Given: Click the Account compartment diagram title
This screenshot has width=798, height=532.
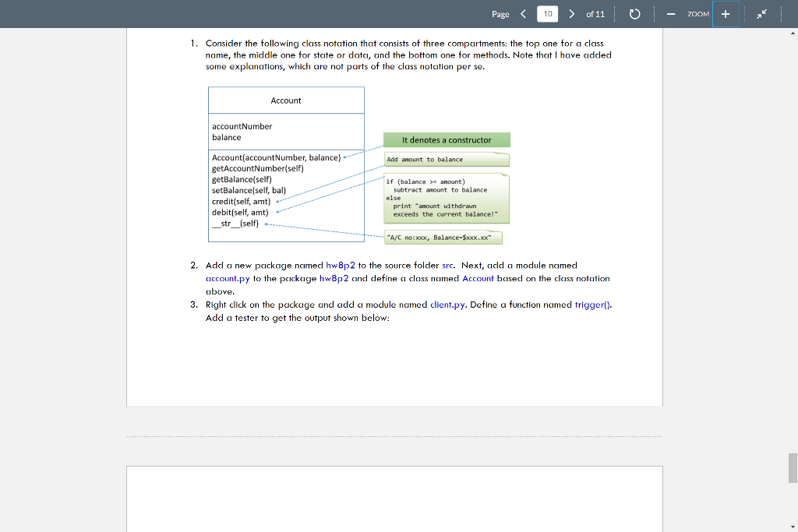Looking at the screenshot, I should coord(286,100).
